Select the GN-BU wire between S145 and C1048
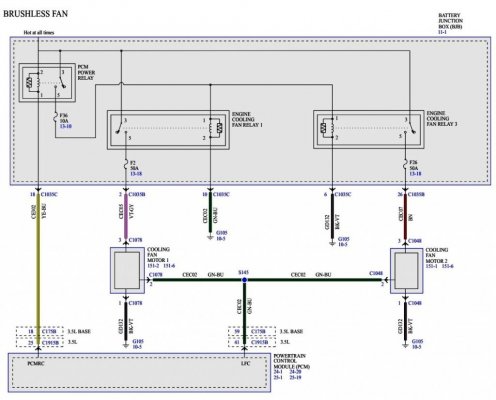 pyautogui.click(x=314, y=280)
